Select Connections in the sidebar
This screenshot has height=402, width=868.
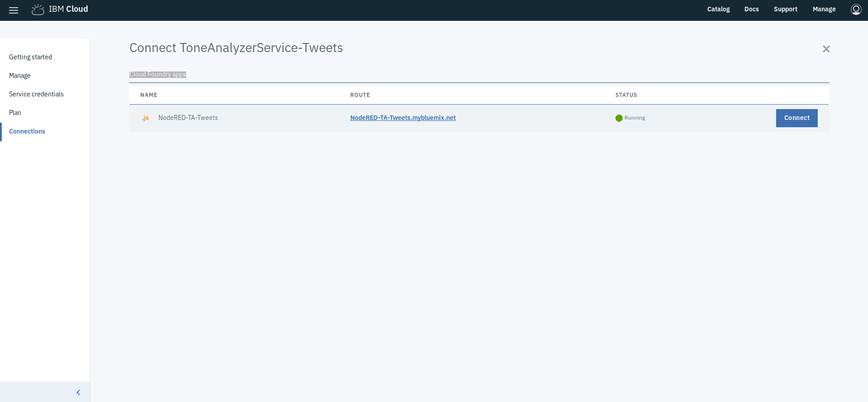pos(27,131)
